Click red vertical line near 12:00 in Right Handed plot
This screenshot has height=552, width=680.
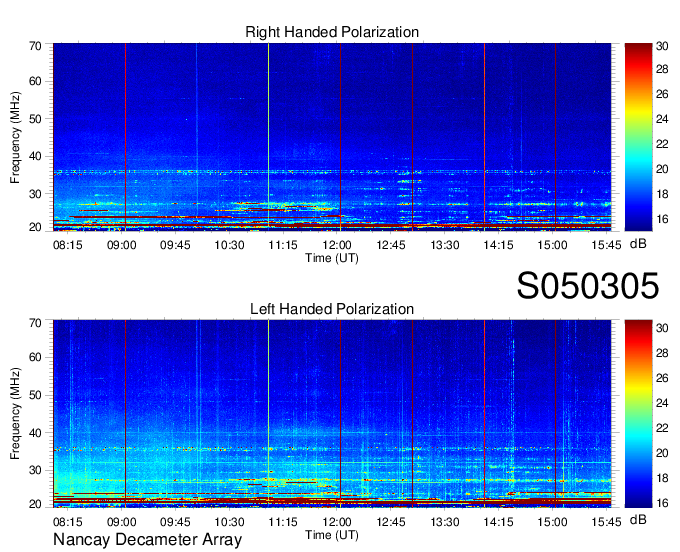click(x=340, y=137)
